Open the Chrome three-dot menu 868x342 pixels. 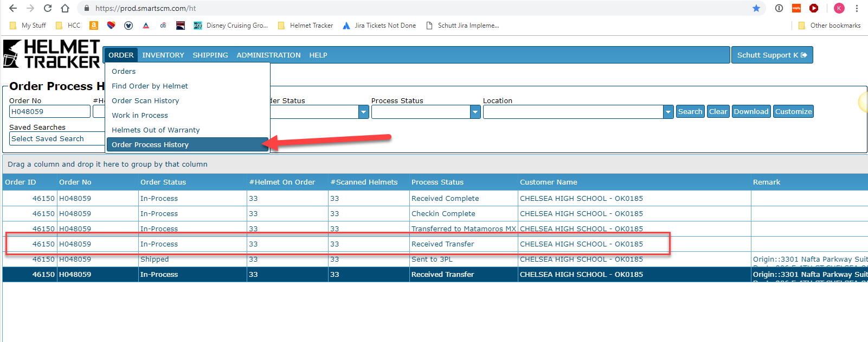(x=857, y=8)
